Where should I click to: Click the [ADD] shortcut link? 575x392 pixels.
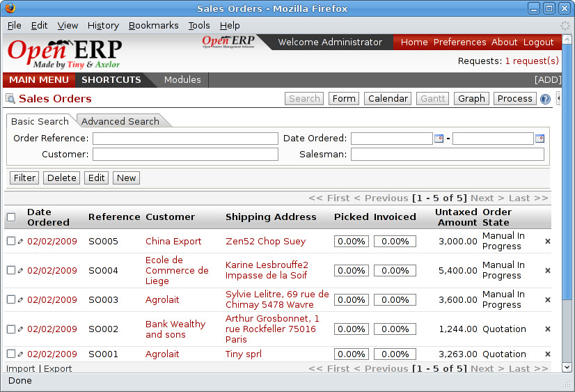click(x=547, y=80)
